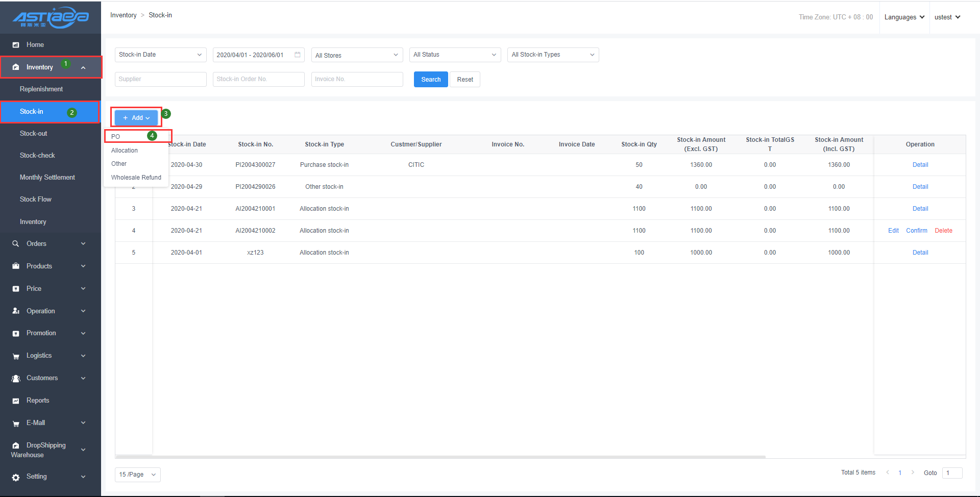This screenshot has height=497, width=980.
Task: Expand the All Status filter
Action: (455, 55)
